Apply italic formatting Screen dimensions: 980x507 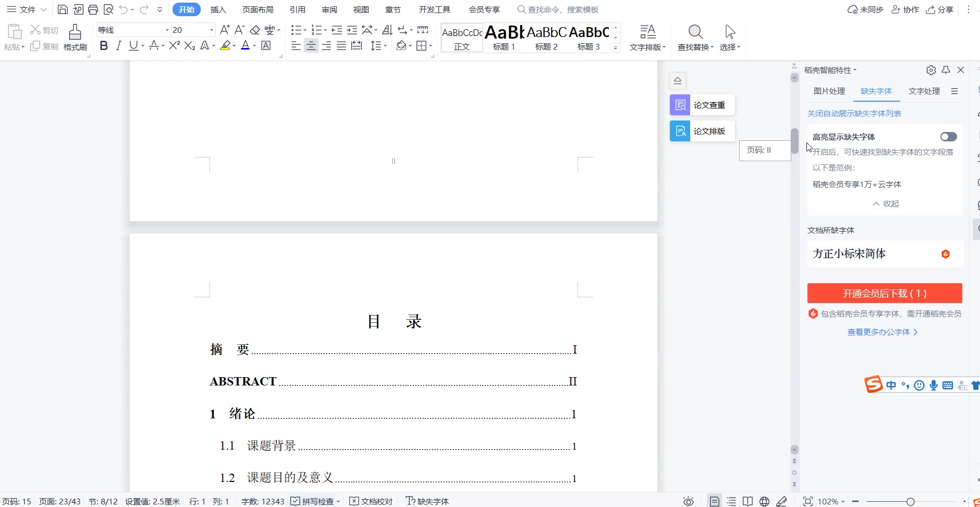tap(118, 46)
